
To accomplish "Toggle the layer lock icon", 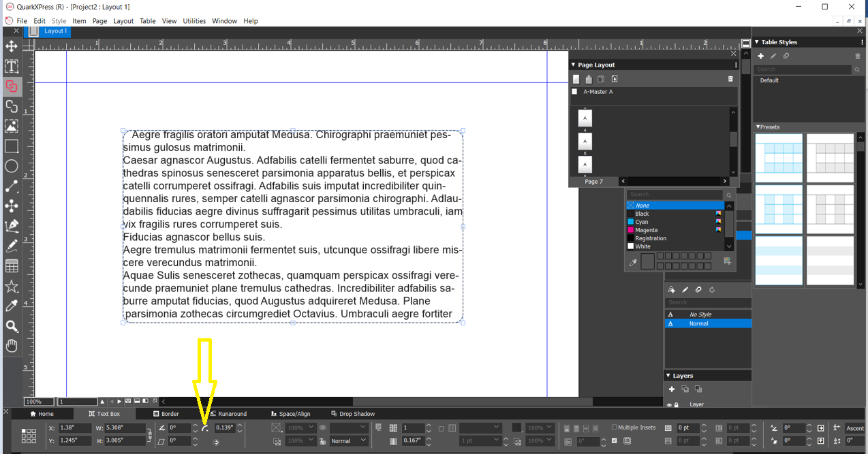I will (x=677, y=404).
